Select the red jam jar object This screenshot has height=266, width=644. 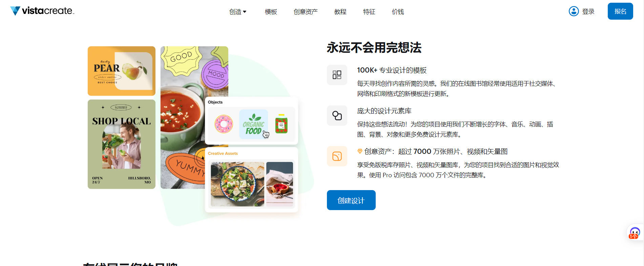pyautogui.click(x=281, y=124)
